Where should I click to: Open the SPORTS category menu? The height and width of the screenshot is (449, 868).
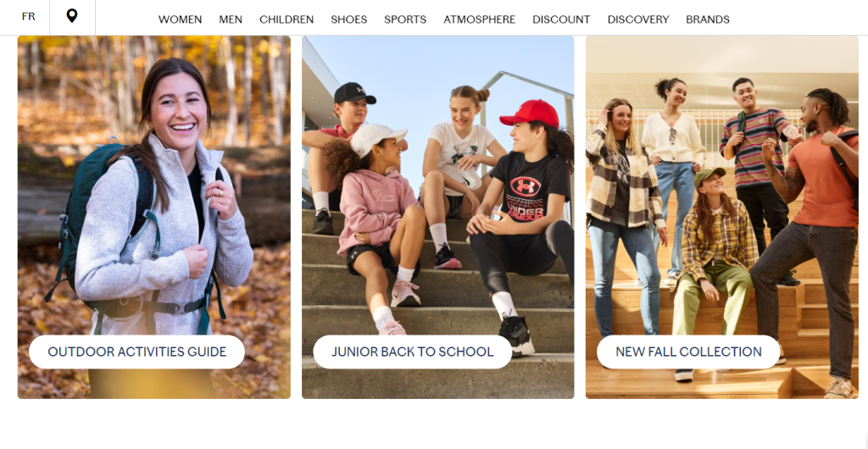(405, 19)
